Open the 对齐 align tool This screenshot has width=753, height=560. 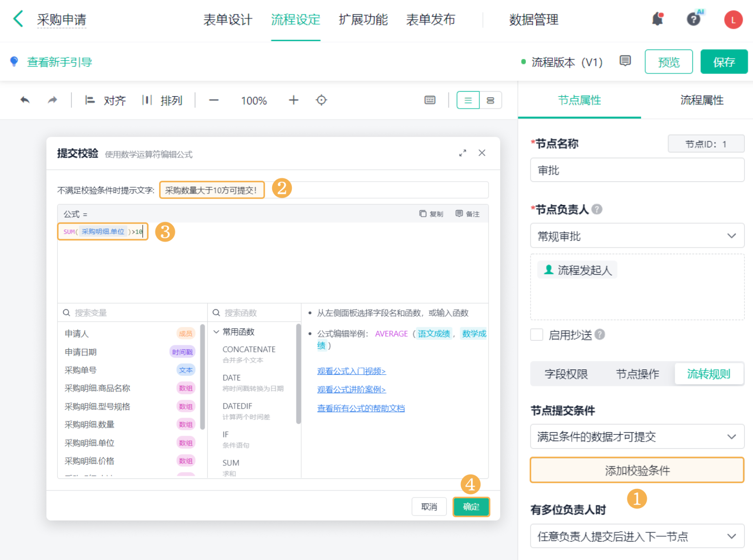click(105, 100)
